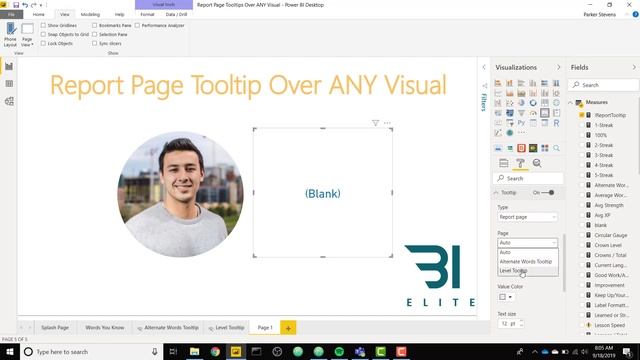Collapse the Tooltip section
Image resolution: width=640 pixels, height=360 pixels.
(x=496, y=192)
